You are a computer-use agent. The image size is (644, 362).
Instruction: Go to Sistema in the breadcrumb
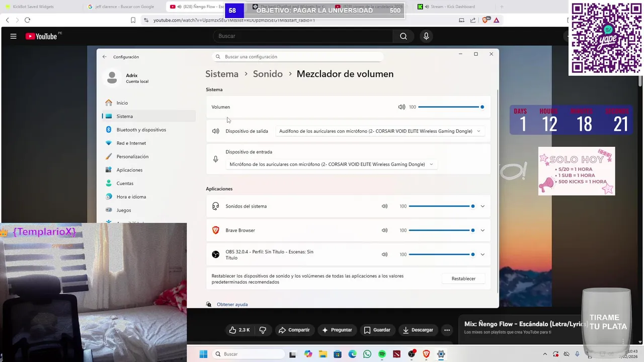[222, 74]
